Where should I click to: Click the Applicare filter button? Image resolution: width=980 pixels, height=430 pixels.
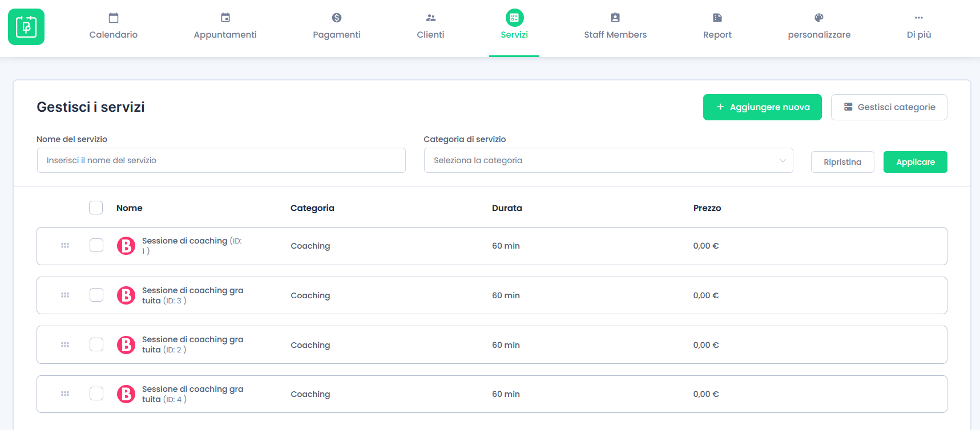tap(915, 162)
